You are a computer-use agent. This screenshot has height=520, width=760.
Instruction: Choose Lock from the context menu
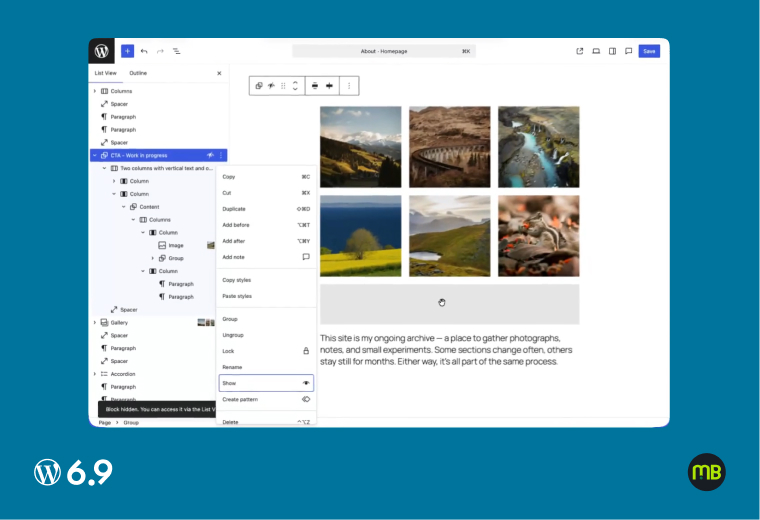click(x=266, y=351)
